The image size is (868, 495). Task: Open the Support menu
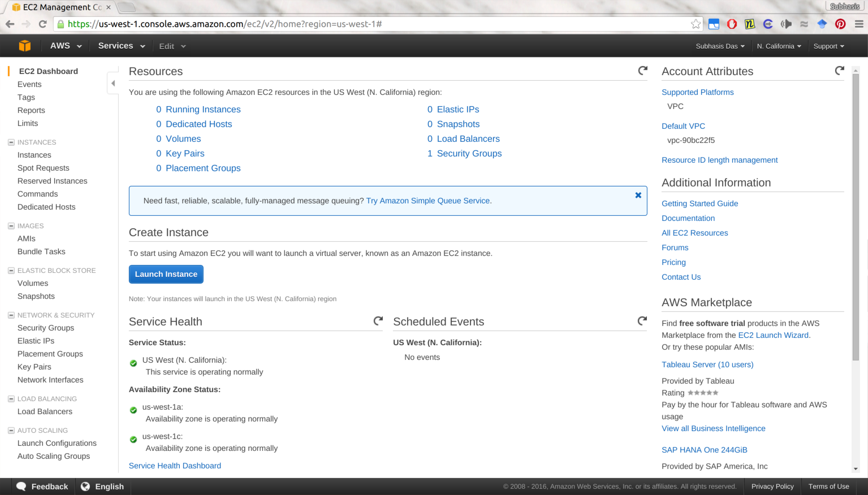(x=828, y=46)
